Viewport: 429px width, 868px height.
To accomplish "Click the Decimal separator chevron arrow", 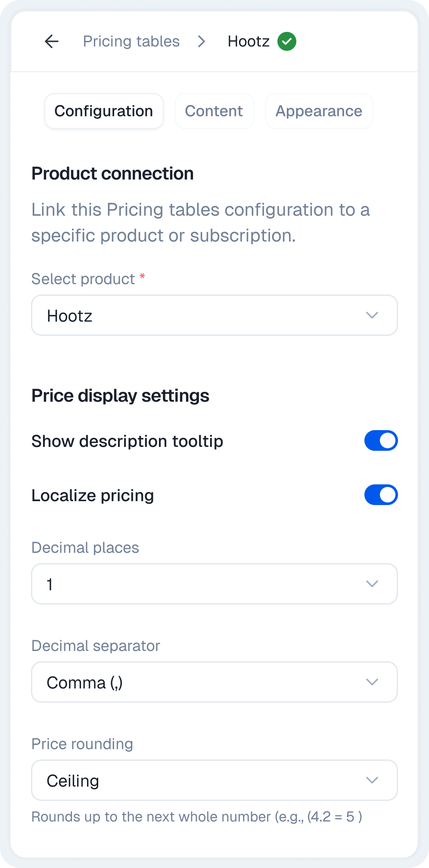I will click(372, 682).
